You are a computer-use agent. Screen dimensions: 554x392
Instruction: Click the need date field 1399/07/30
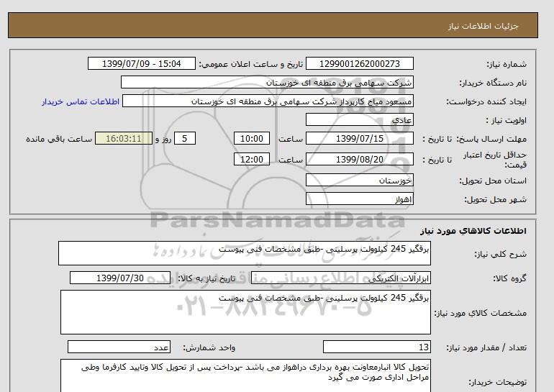120,278
